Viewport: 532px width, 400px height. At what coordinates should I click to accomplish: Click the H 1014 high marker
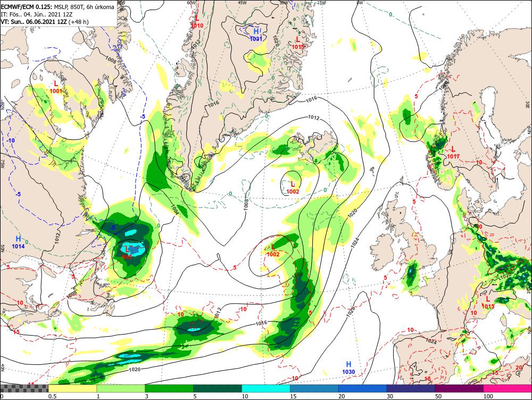pos(18,243)
